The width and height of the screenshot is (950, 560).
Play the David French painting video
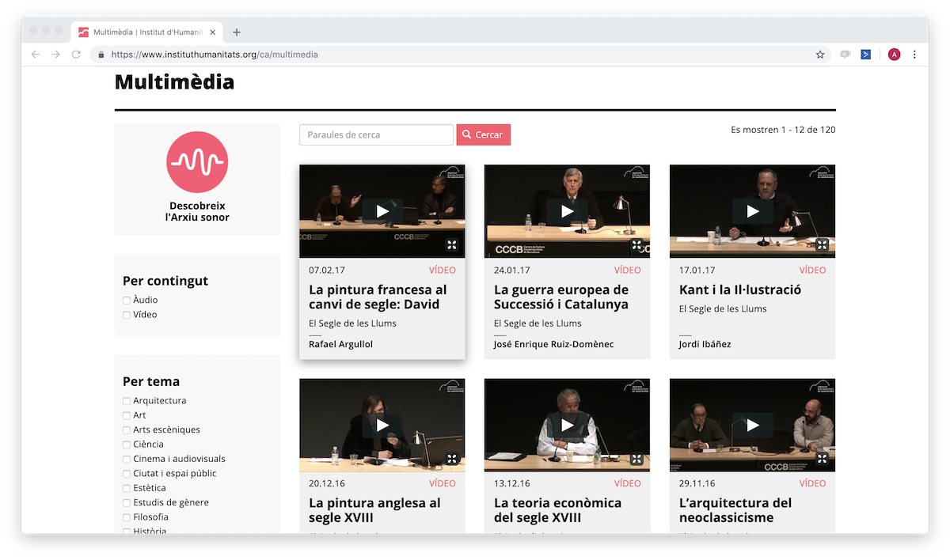[382, 211]
